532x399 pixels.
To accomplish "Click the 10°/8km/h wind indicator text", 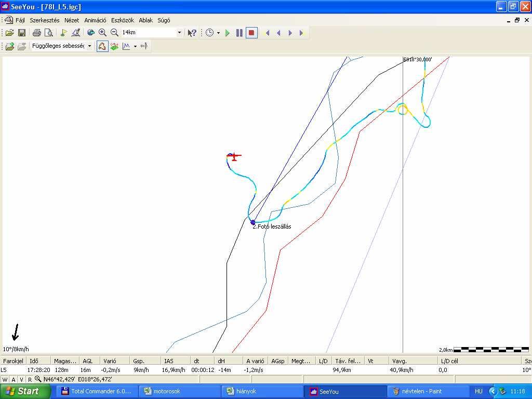I will tap(16, 349).
